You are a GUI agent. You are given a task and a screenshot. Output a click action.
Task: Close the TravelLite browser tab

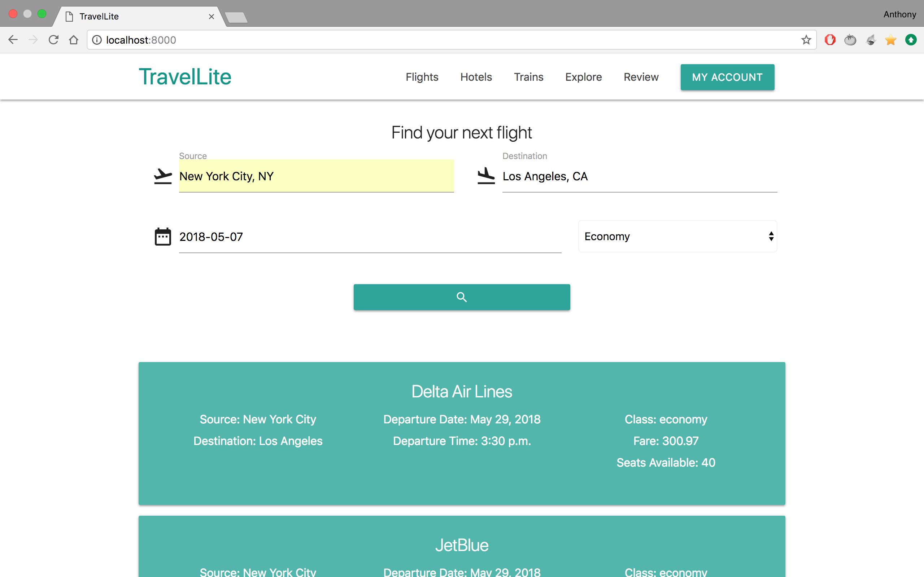click(211, 17)
